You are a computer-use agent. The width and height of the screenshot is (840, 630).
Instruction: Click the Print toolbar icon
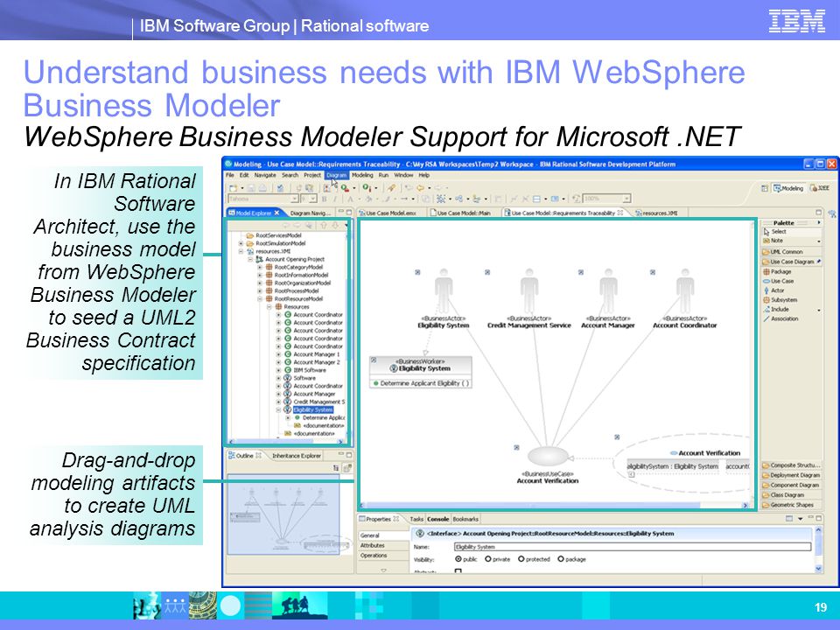263,188
